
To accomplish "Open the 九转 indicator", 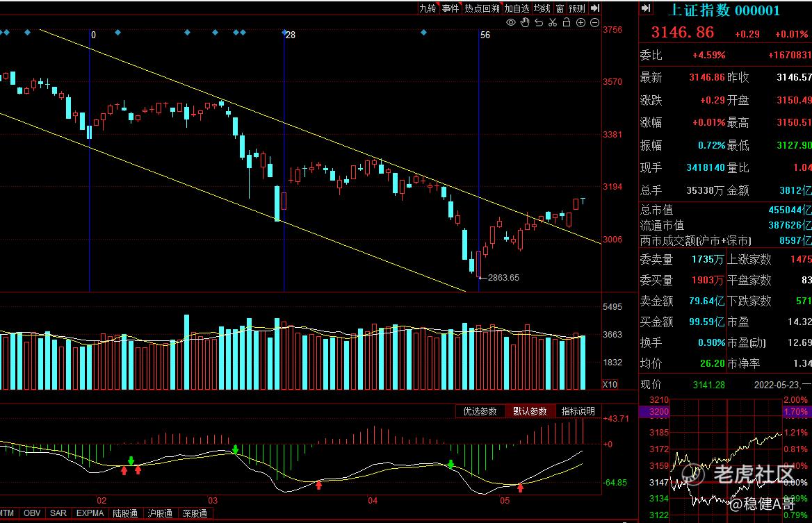I will point(428,8).
